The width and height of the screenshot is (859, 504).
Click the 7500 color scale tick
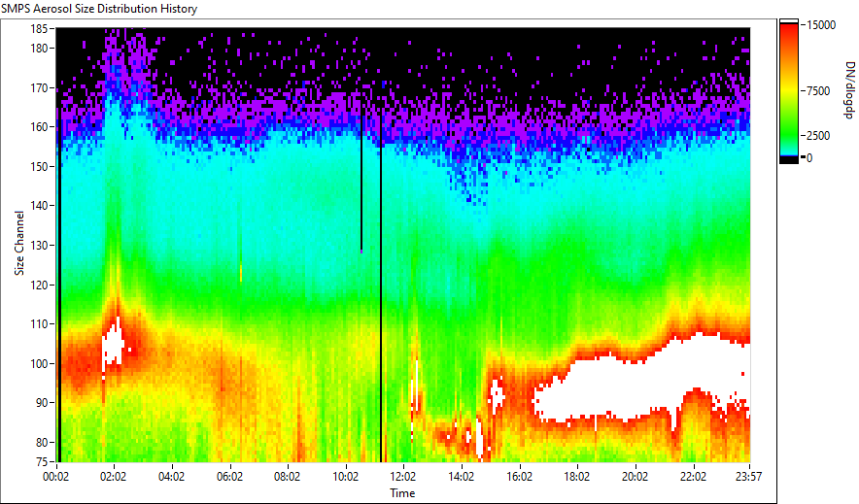coord(818,91)
